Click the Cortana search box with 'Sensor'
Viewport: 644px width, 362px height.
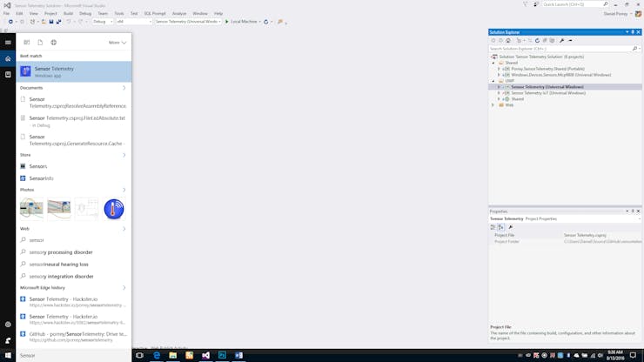(x=74, y=355)
